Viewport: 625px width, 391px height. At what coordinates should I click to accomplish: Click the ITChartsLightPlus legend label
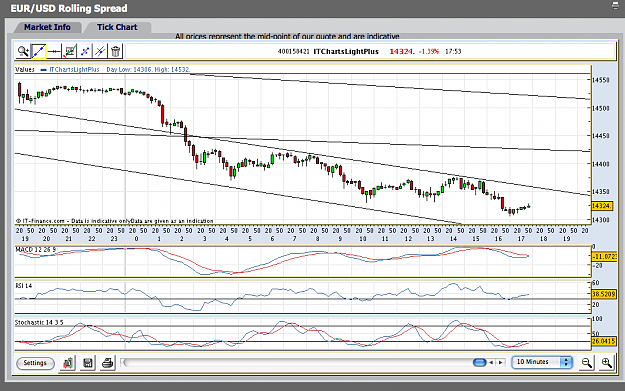pyautogui.click(x=74, y=69)
